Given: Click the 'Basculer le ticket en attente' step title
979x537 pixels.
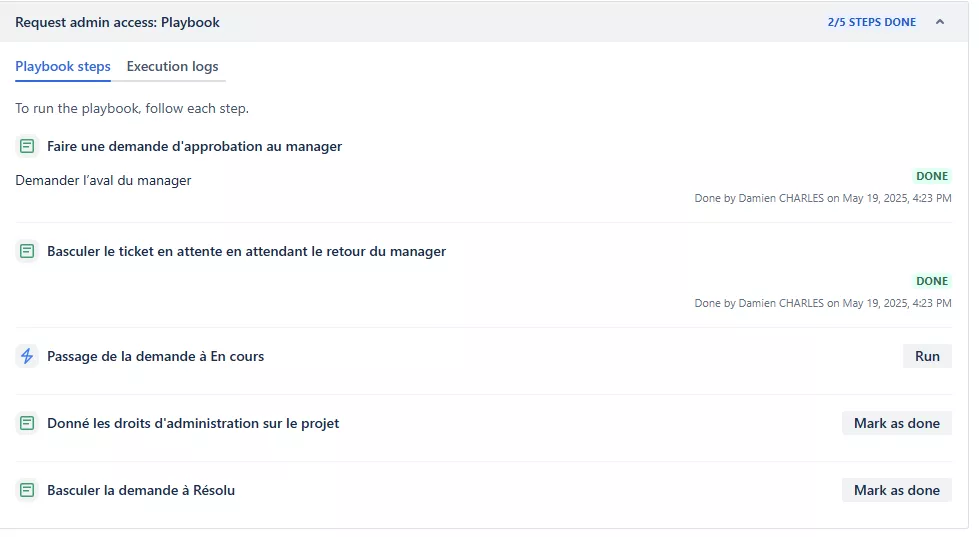Looking at the screenshot, I should pyautogui.click(x=246, y=251).
